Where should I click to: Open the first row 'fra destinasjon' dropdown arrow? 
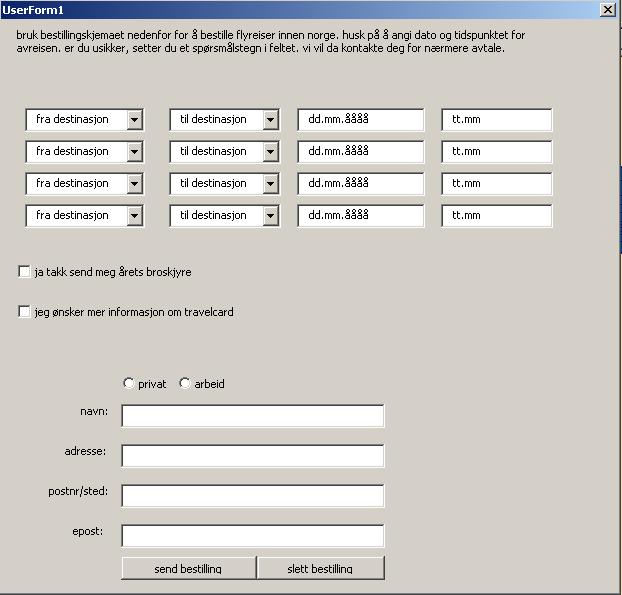coord(134,119)
